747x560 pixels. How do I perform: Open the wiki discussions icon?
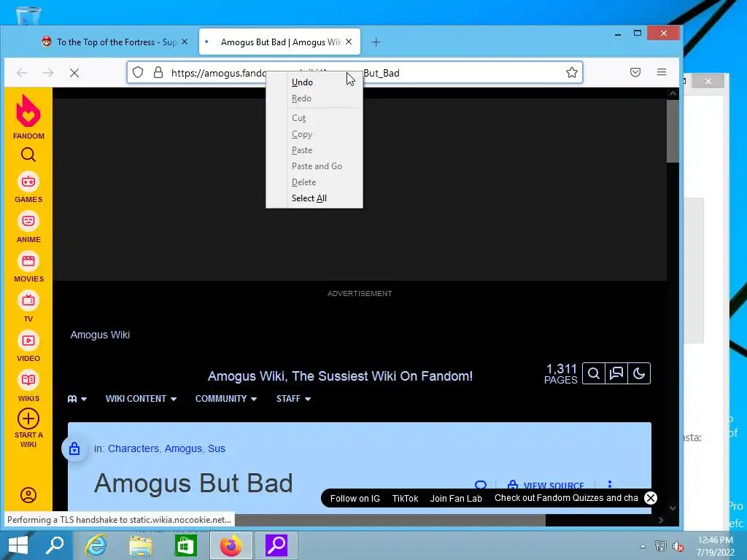pyautogui.click(x=616, y=373)
